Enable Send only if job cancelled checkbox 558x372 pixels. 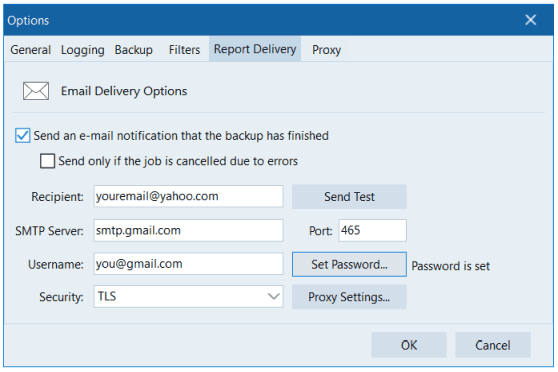point(47,161)
